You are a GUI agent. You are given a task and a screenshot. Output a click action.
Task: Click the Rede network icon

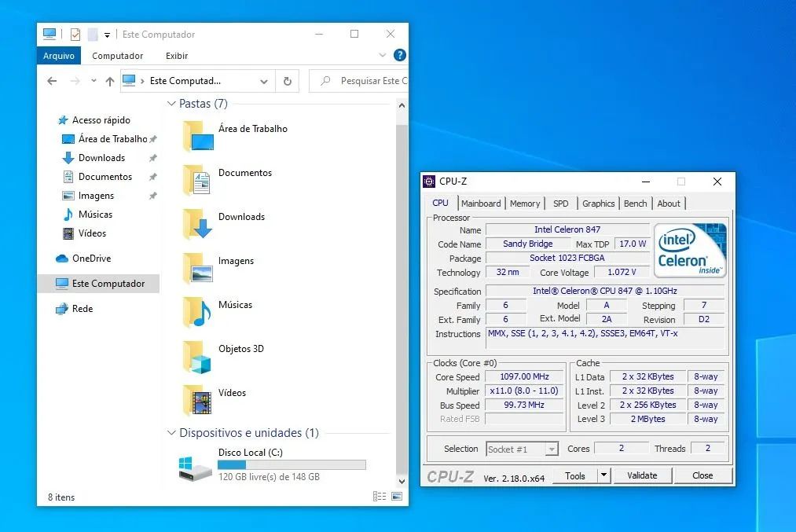point(62,309)
